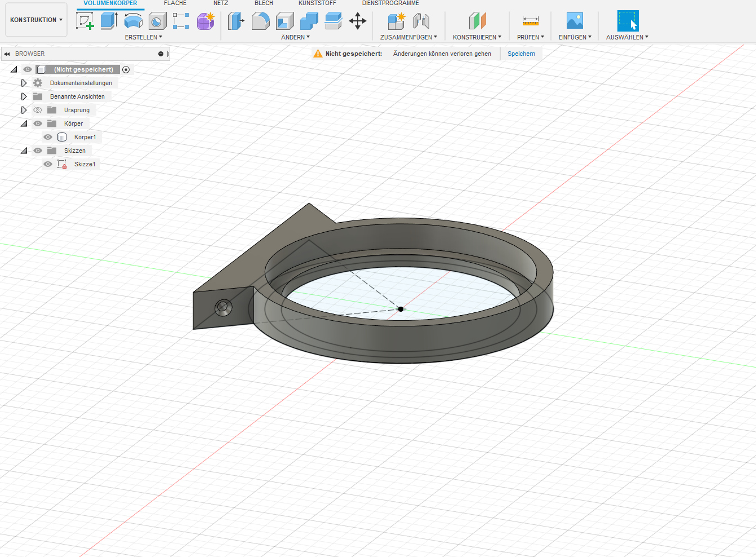
Task: Click the Speichern button
Action: [x=521, y=54]
